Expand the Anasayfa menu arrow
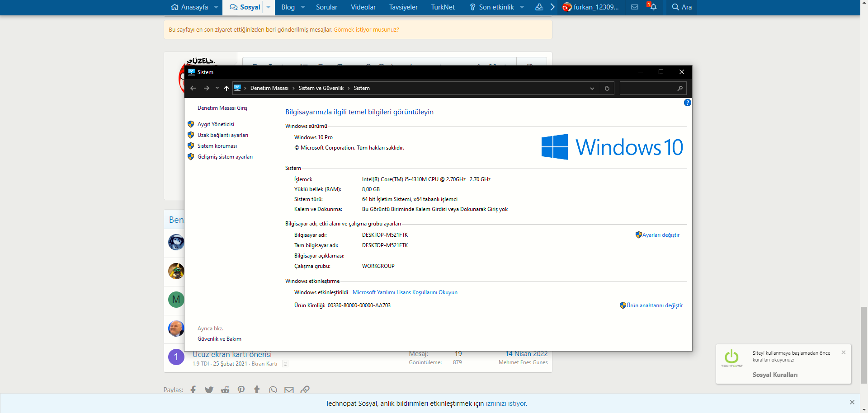This screenshot has width=868, height=413. (x=216, y=7)
